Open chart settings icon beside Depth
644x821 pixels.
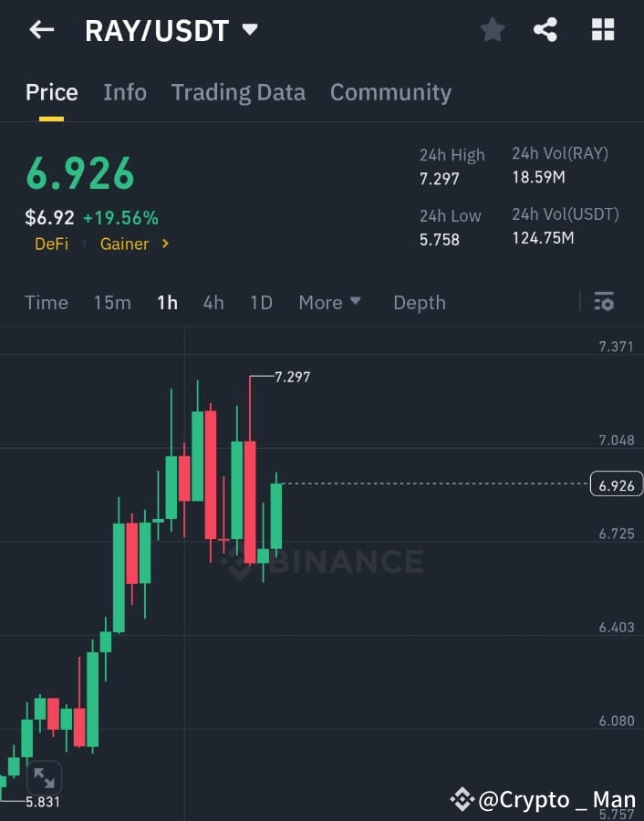coord(604,302)
